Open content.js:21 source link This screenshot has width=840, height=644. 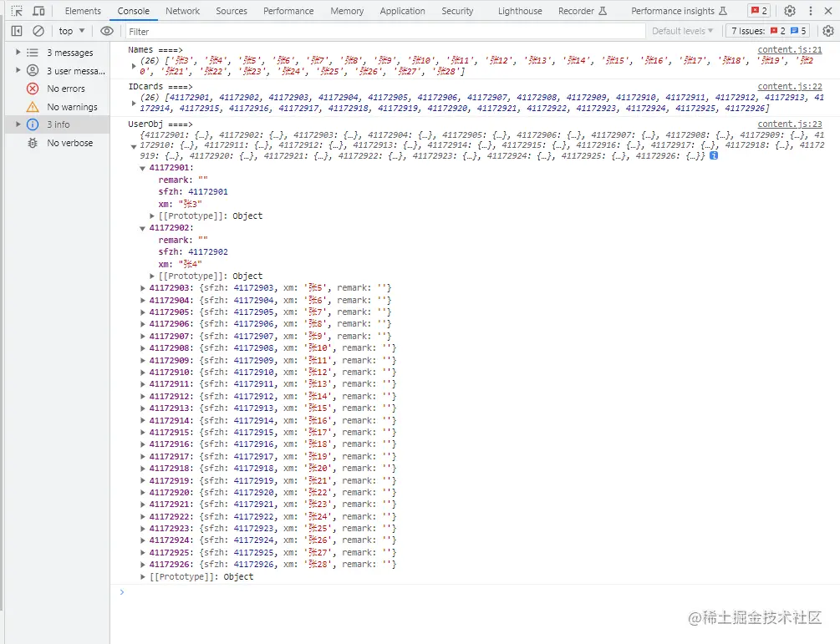coord(790,49)
